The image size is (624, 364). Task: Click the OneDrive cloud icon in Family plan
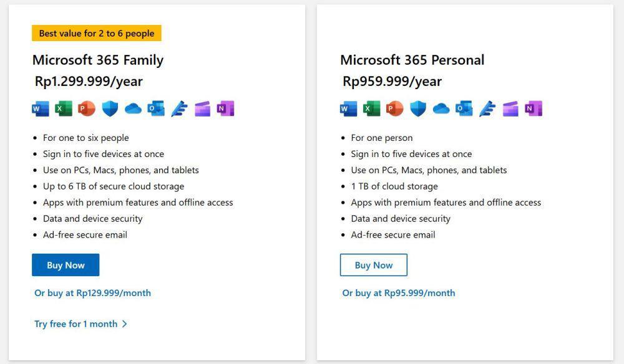pos(133,108)
